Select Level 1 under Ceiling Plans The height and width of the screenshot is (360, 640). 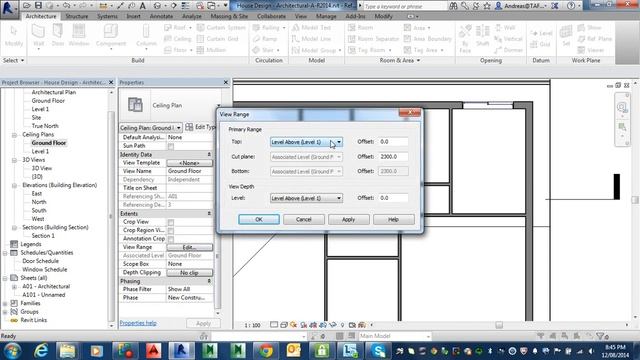(40, 151)
